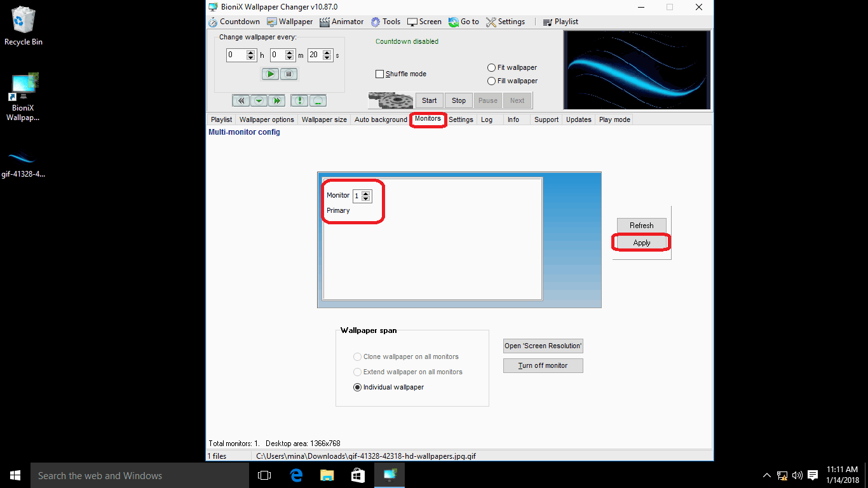This screenshot has width=868, height=488.
Task: Click the green down-arrow icon button
Action: click(259, 100)
